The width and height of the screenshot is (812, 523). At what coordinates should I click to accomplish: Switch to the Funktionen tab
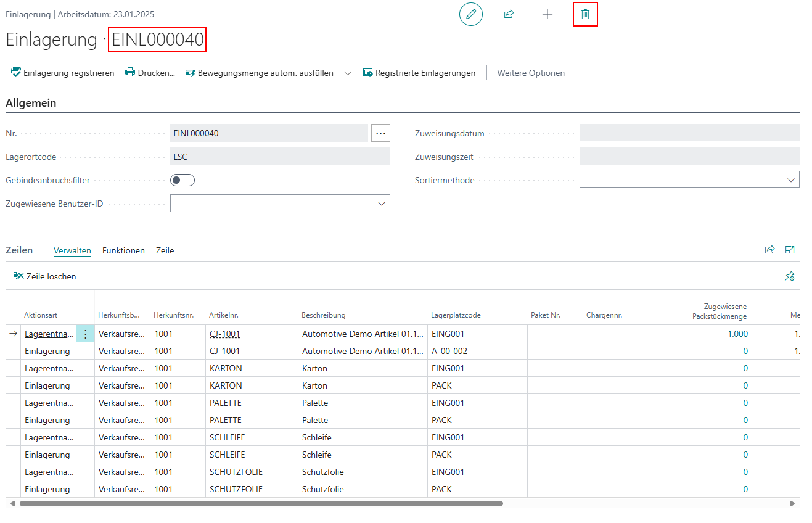123,250
